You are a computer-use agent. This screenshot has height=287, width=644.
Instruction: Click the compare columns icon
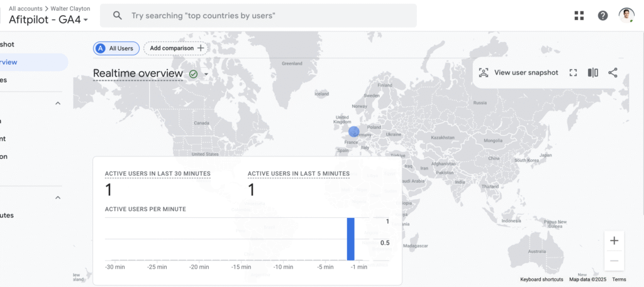[593, 73]
